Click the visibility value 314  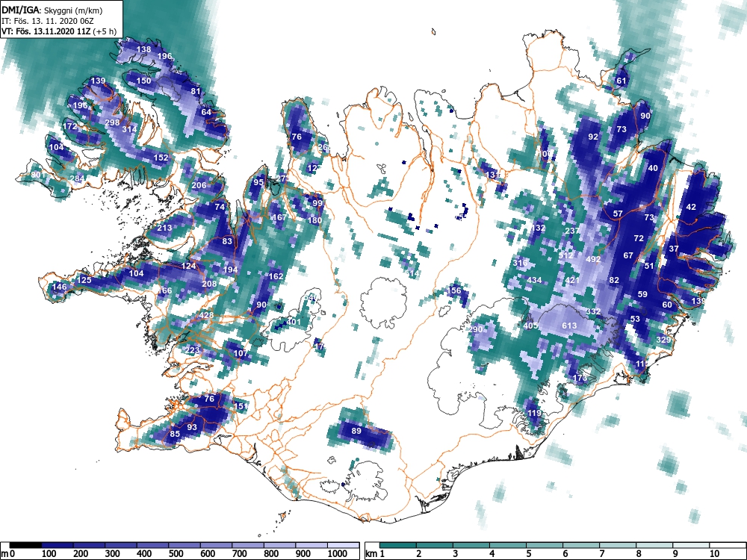tap(129, 129)
